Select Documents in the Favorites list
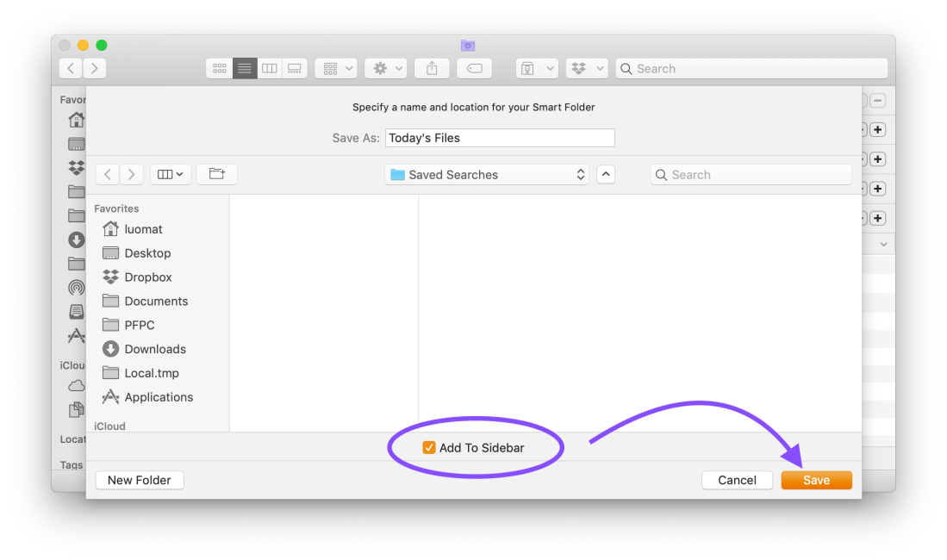 (x=155, y=302)
